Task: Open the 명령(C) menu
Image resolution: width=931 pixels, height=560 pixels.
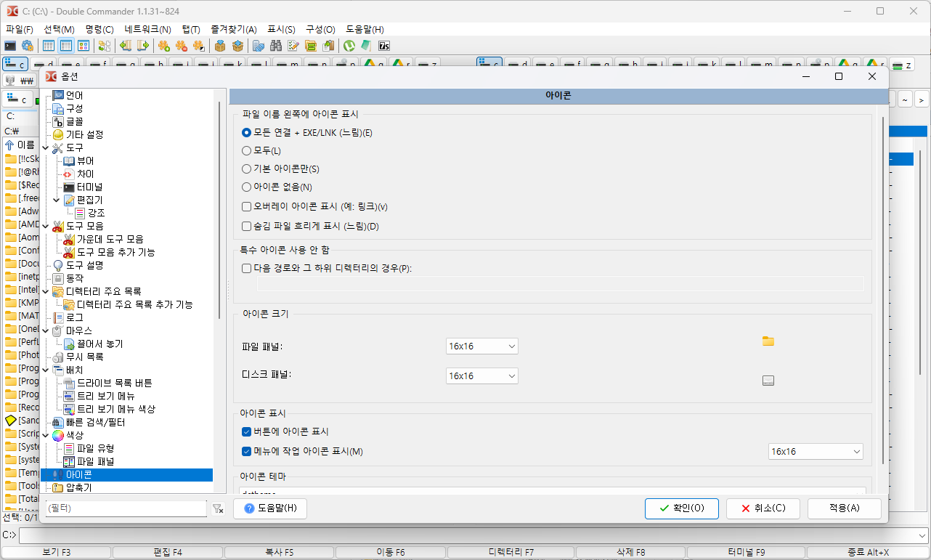Action: (x=99, y=29)
